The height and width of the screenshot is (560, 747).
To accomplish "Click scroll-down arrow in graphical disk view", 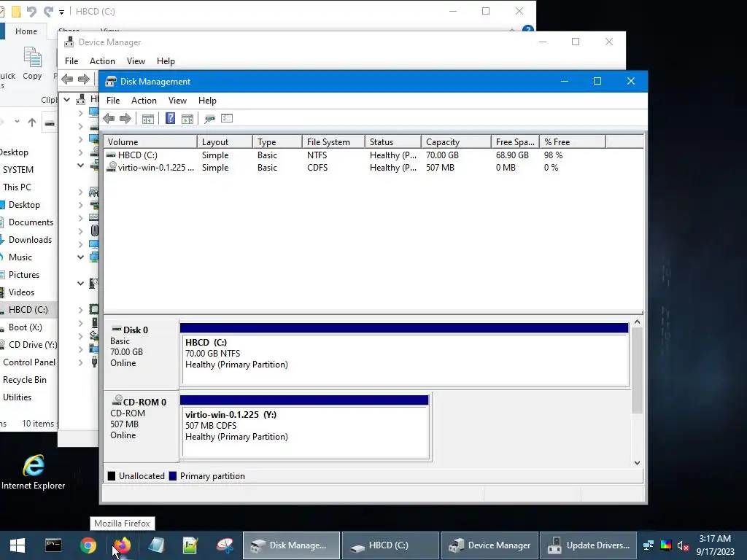I will point(637,463).
